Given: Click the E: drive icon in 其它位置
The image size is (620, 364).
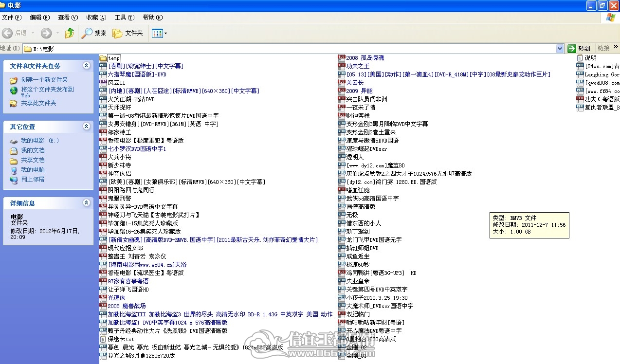Looking at the screenshot, I should [x=14, y=141].
